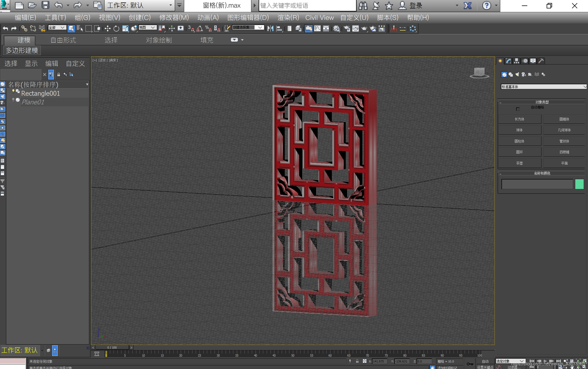Select the Rotate tool in the toolbar
The image size is (588, 369).
click(117, 29)
